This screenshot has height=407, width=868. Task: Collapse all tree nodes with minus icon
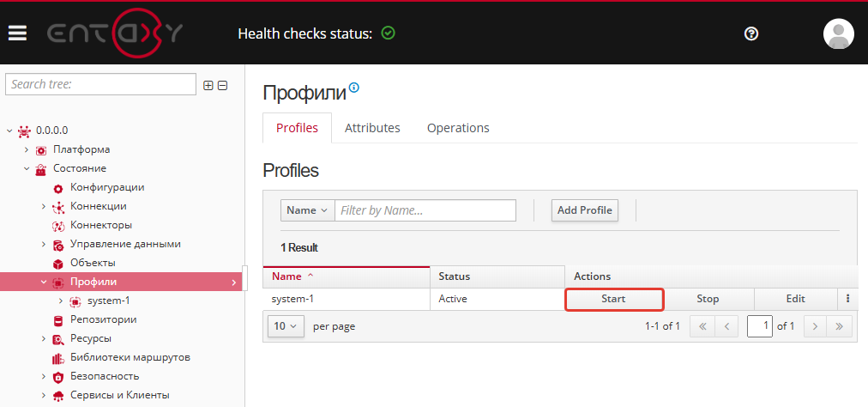coord(222,85)
